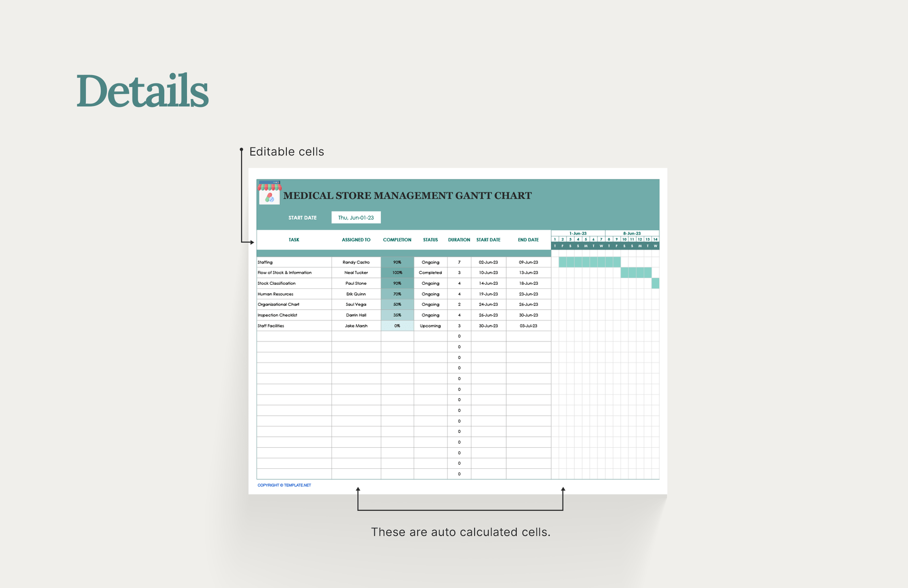Image resolution: width=908 pixels, height=588 pixels.
Task: Click the Ongoing status in Human Resources row
Action: click(430, 294)
